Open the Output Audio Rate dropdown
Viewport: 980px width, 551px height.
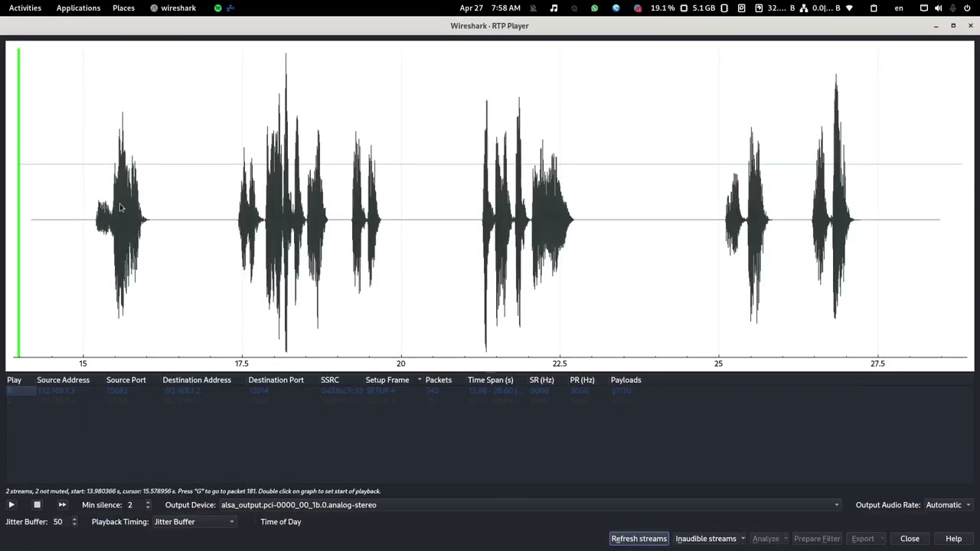[x=948, y=505]
